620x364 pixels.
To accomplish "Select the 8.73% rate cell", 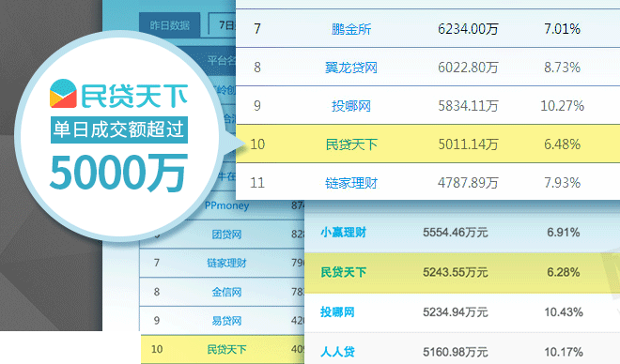I will click(562, 68).
